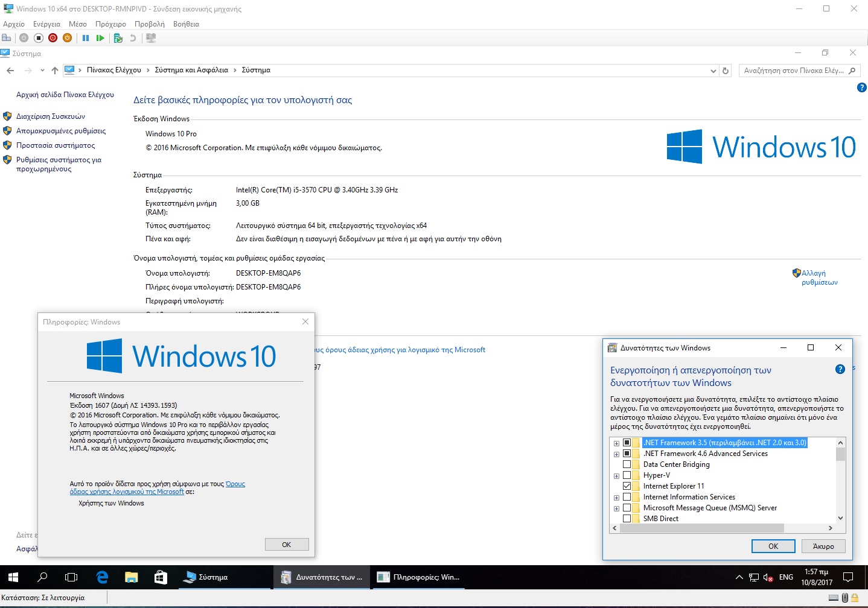Screen dimensions: 868x608
Task: Go up one level with the up arrow
Action: tap(55, 71)
